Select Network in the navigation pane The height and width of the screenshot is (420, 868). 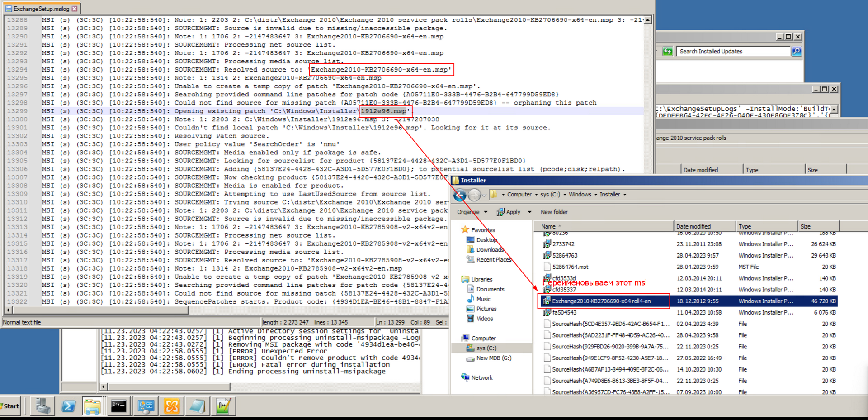point(481,377)
